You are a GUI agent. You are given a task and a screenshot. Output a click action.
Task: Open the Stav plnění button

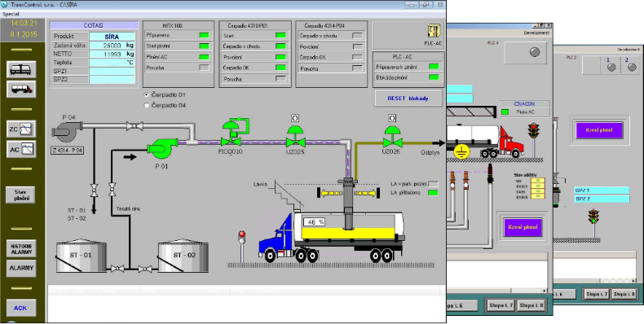click(21, 195)
